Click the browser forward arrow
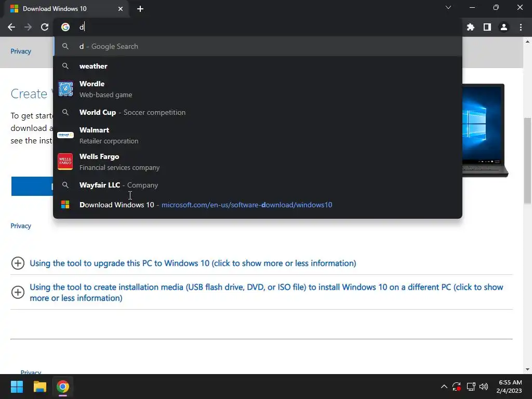Image resolution: width=532 pixels, height=399 pixels. (x=28, y=27)
